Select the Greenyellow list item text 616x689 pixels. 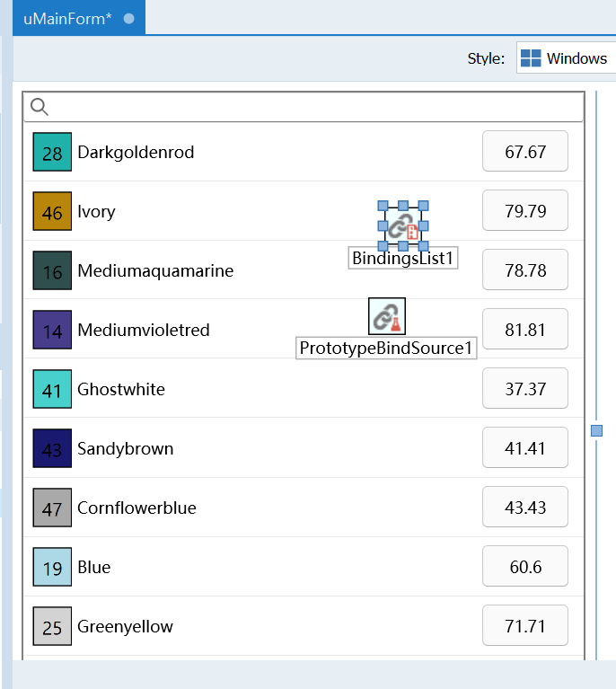pyautogui.click(x=125, y=627)
